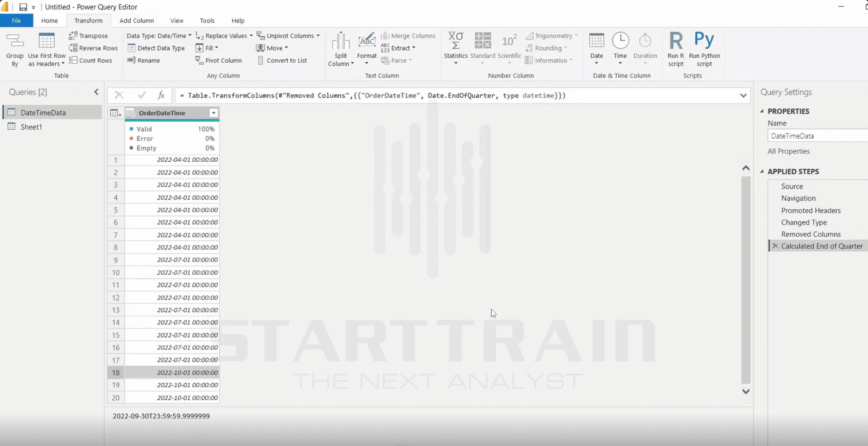868x446 pixels.
Task: Delete the Calculated End of Quarter step
Action: (x=775, y=246)
